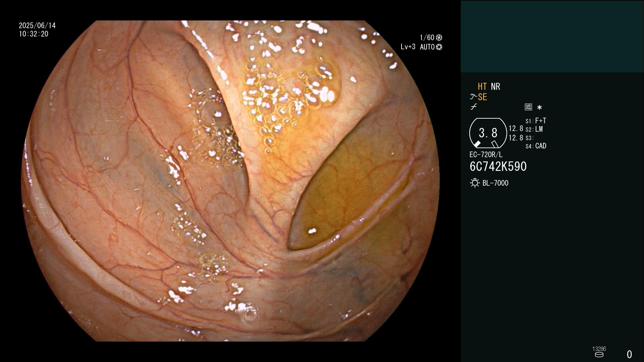Click the filled forceps channel marker in scope diagram
The width and height of the screenshot is (644, 362).
click(477, 144)
